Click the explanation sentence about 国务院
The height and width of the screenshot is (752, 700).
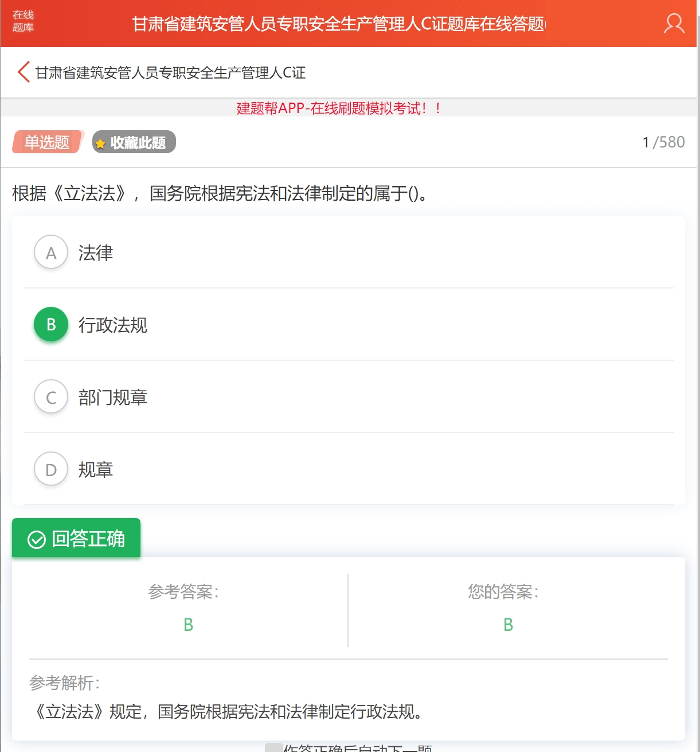tap(228, 712)
